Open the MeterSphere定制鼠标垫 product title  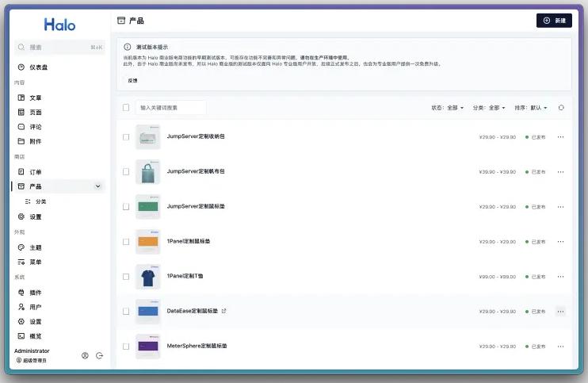tap(197, 346)
